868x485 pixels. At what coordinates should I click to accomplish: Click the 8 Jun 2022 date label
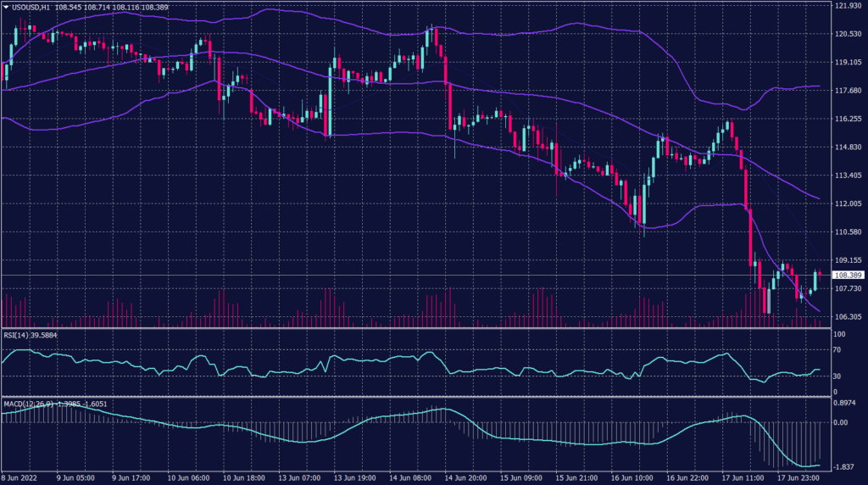point(20,477)
